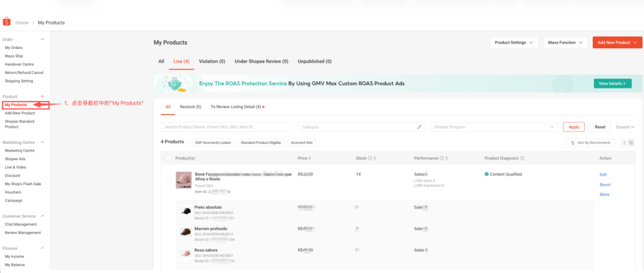Sort products by the Price column arrows
This screenshot has width=644, height=273.
coord(309,158)
